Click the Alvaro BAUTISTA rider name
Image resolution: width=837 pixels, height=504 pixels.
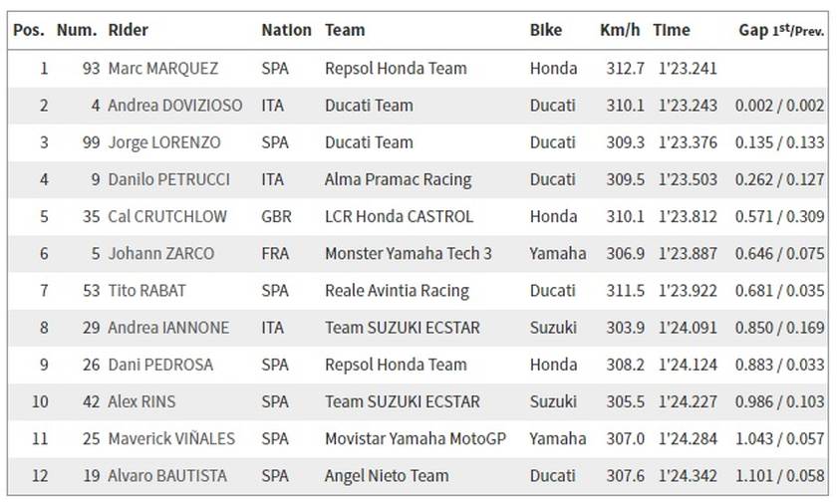[167, 476]
